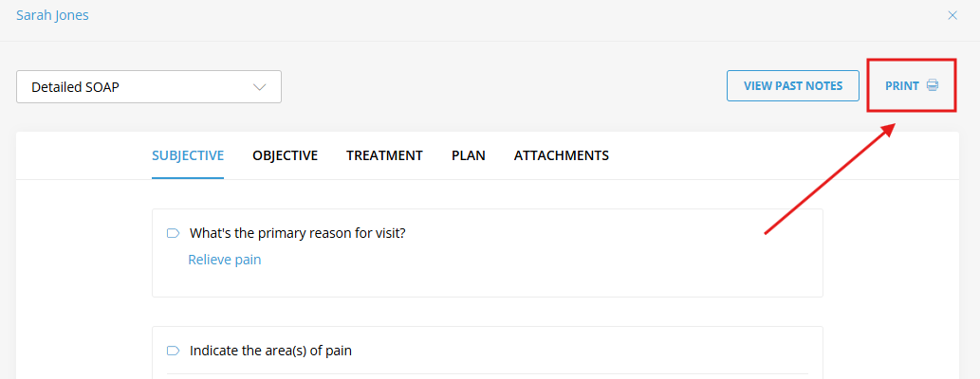Click the View Past Notes button

pos(792,85)
